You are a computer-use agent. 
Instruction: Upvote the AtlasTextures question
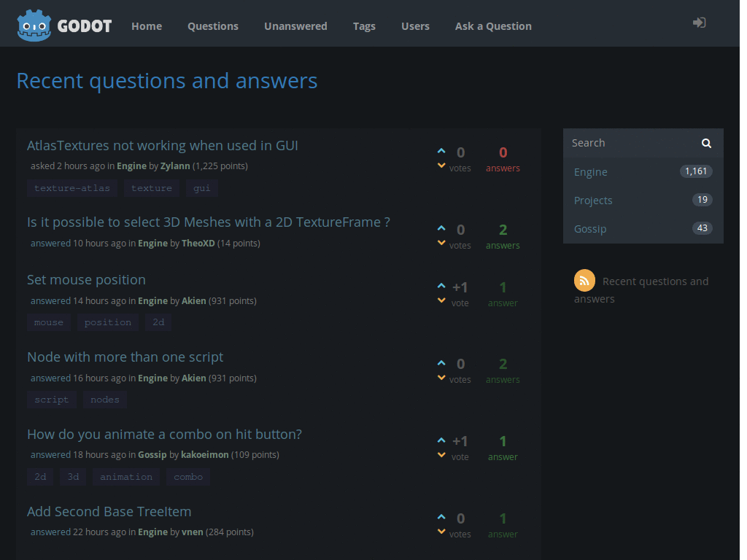click(x=441, y=151)
